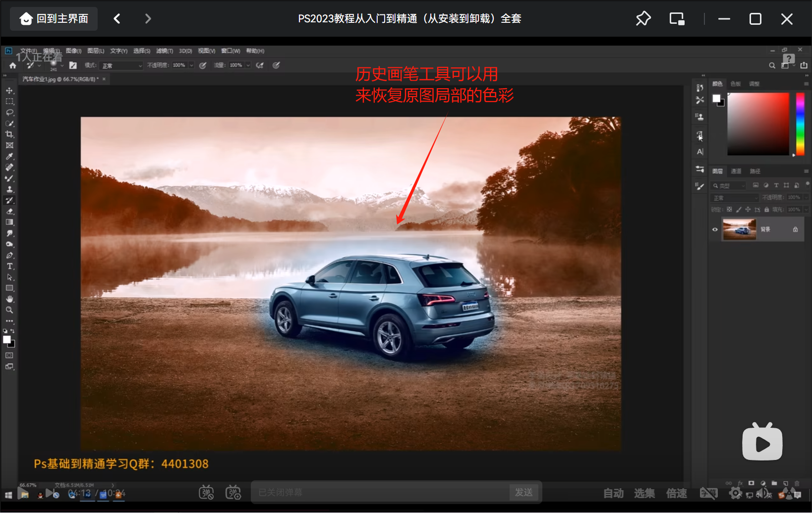This screenshot has width=812, height=513.
Task: Select the Gradient tool
Action: click(9, 222)
